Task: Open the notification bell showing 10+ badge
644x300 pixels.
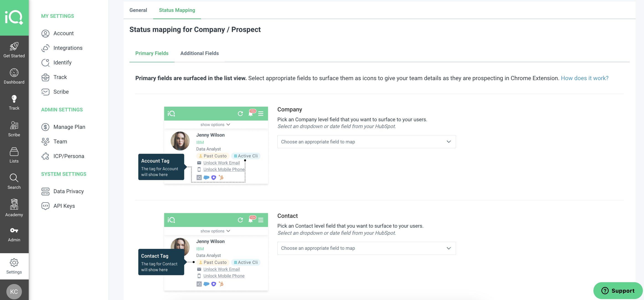Action: pyautogui.click(x=251, y=113)
